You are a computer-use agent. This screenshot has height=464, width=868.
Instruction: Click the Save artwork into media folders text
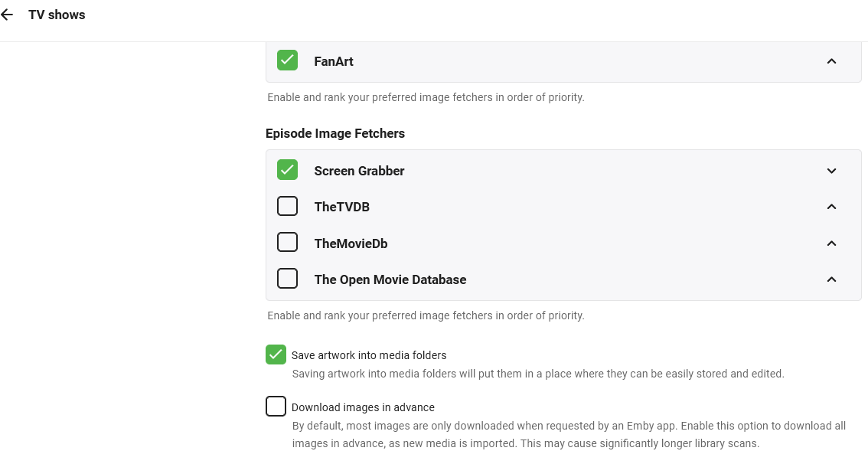(369, 355)
